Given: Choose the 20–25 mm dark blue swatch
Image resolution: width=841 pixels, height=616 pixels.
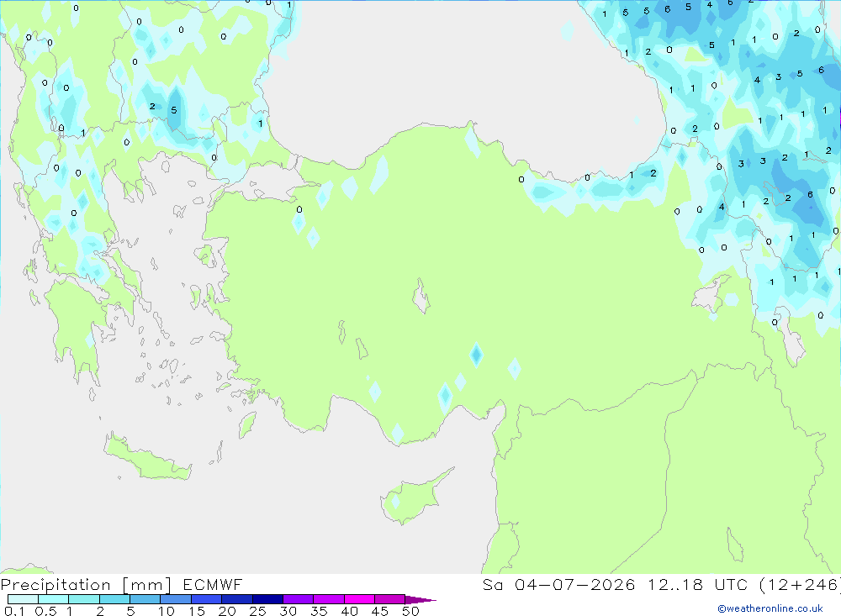Looking at the screenshot, I should click(x=236, y=599).
